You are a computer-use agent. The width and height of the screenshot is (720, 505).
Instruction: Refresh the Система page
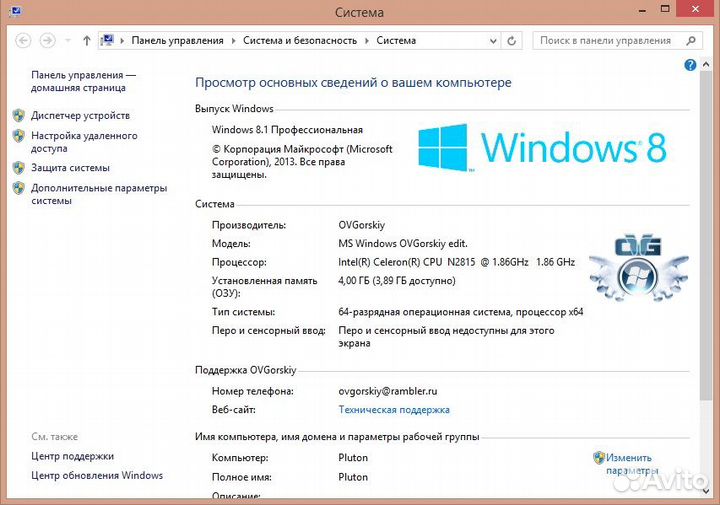[x=511, y=41]
